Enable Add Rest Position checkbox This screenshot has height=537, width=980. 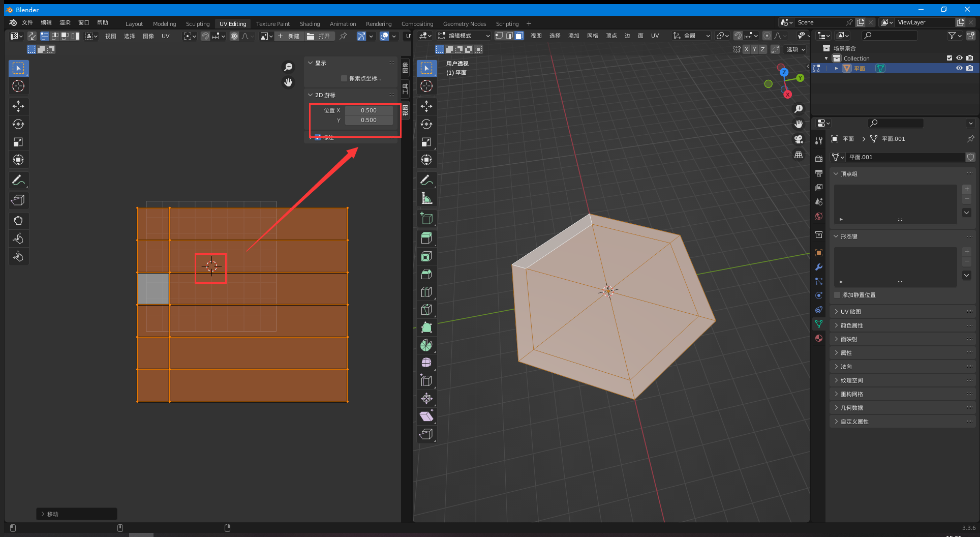click(837, 295)
